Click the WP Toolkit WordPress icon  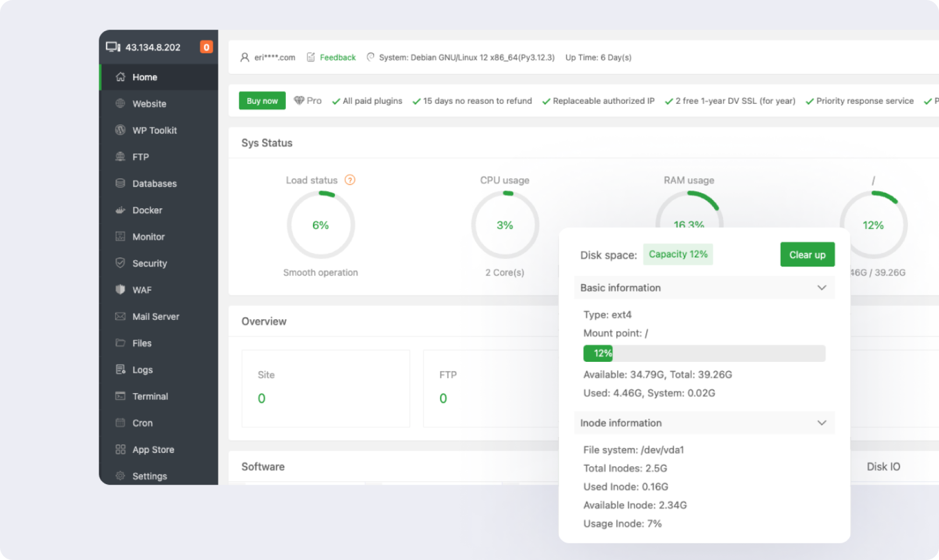coord(120,130)
